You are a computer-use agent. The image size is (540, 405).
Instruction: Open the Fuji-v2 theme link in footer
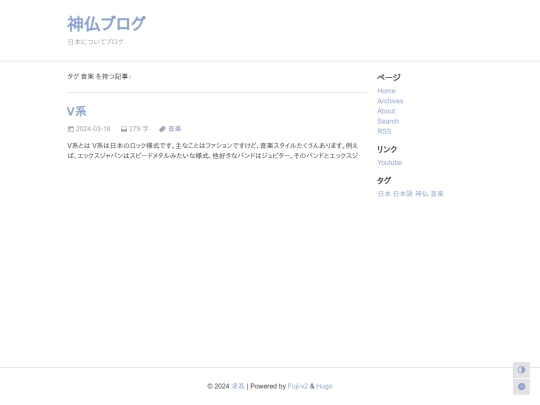298,386
